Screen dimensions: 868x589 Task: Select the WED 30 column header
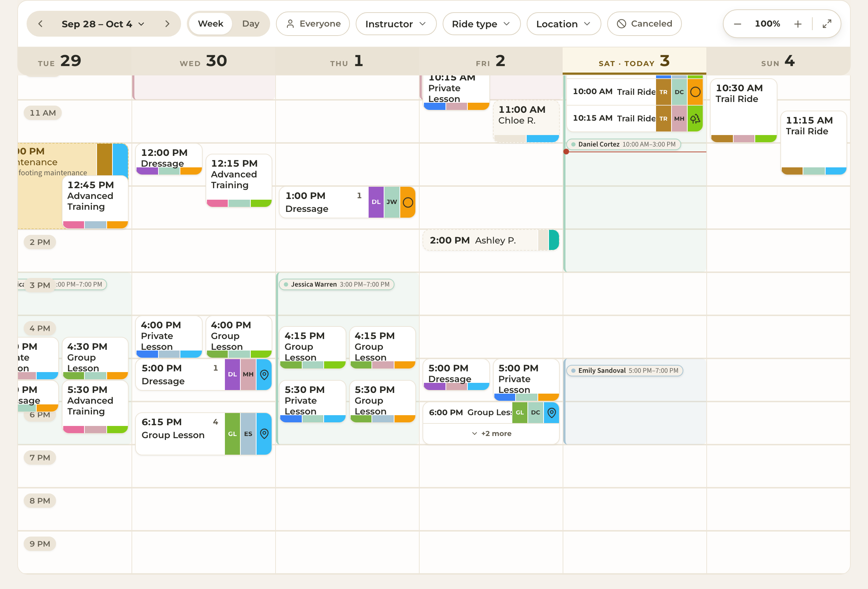[x=204, y=61]
